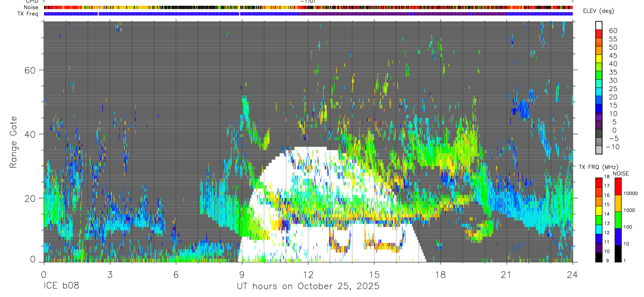This screenshot has width=644, height=297.
Task: Click the '21' tick label on UT hours axis
Action: pyautogui.click(x=507, y=274)
